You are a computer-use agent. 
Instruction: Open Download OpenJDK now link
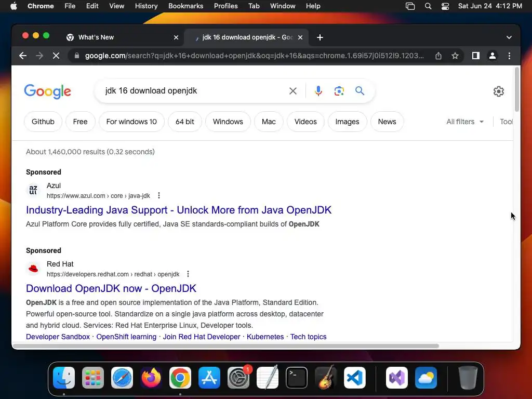(111, 288)
